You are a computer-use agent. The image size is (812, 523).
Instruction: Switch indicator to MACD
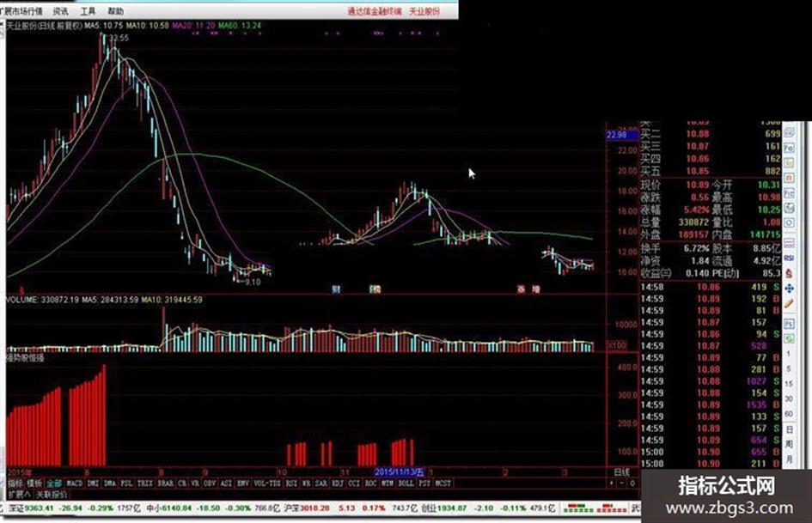click(75, 483)
